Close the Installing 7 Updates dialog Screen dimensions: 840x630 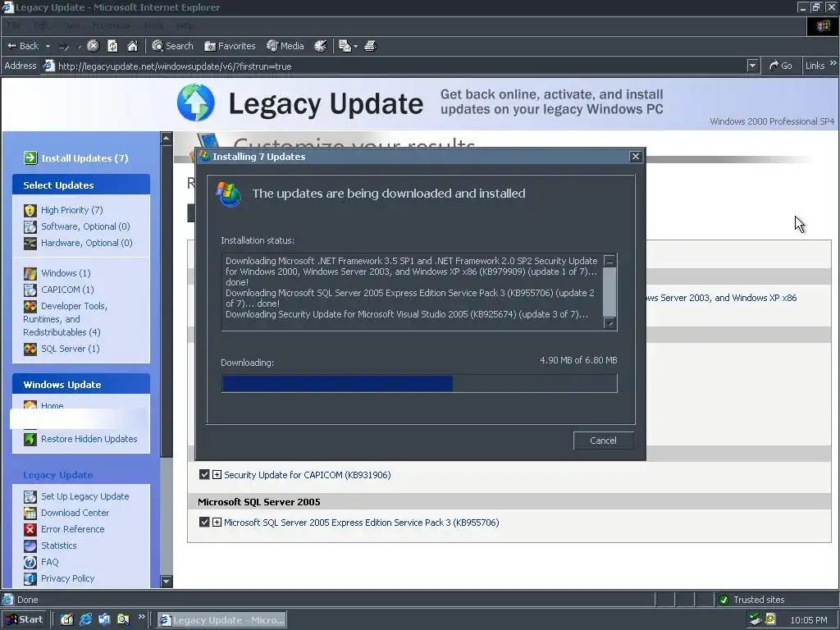[x=636, y=157]
